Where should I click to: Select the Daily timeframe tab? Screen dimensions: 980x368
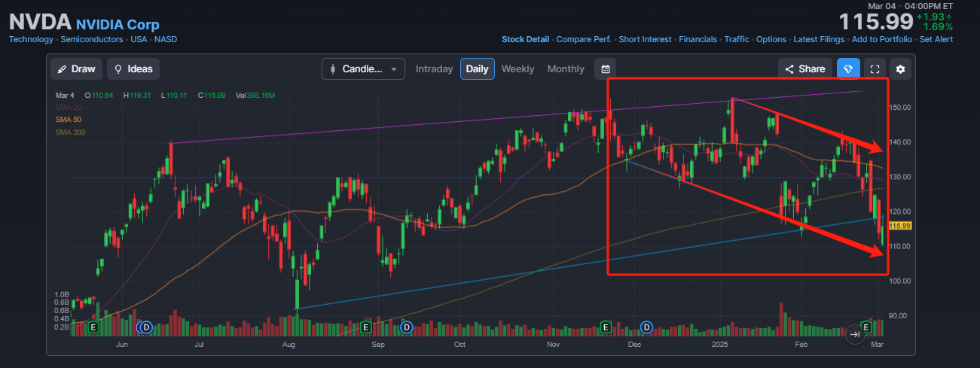click(x=478, y=69)
